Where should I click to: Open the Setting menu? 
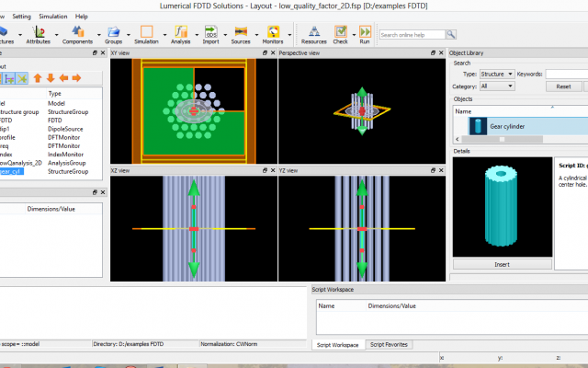tap(21, 17)
